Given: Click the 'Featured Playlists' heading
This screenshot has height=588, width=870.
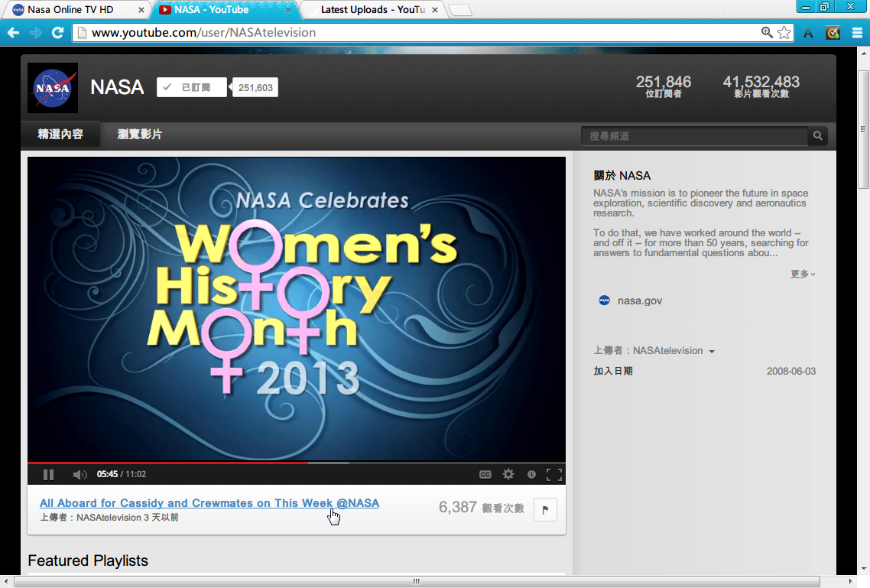Looking at the screenshot, I should click(88, 560).
